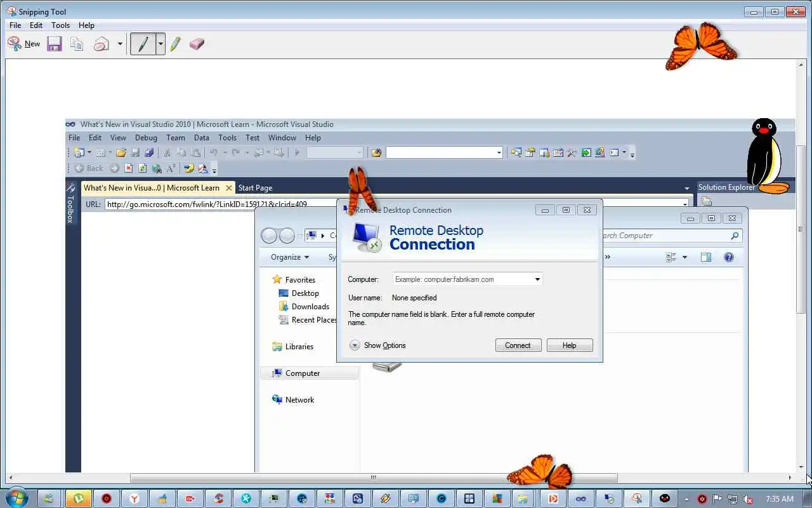Viewport: 812px width, 508px height.
Task: Open the Organize dropdown in Explorer
Action: click(x=290, y=257)
